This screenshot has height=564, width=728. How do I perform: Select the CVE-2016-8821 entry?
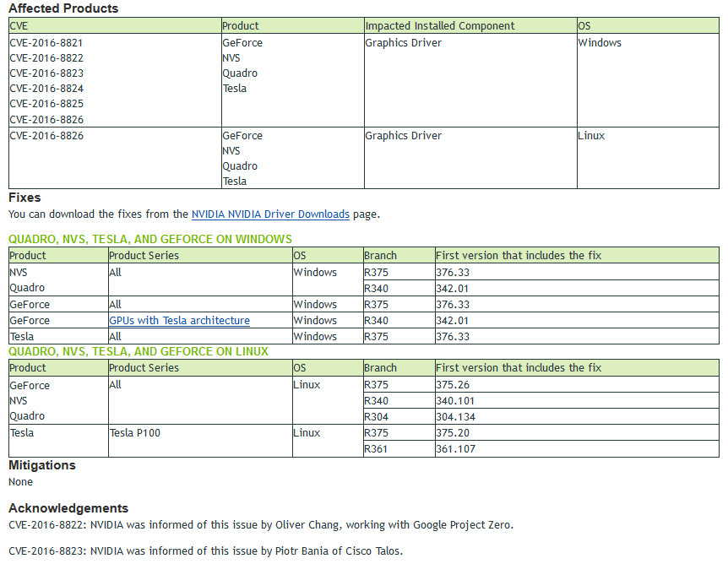coord(46,43)
